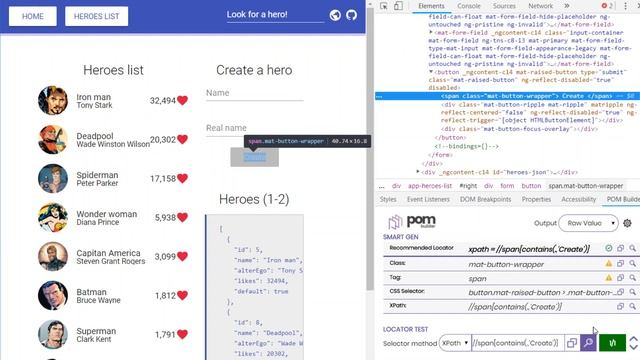This screenshot has height=360, width=640.
Task: Select app-heroes-list in DOM breadcrumb
Action: pos(430,186)
